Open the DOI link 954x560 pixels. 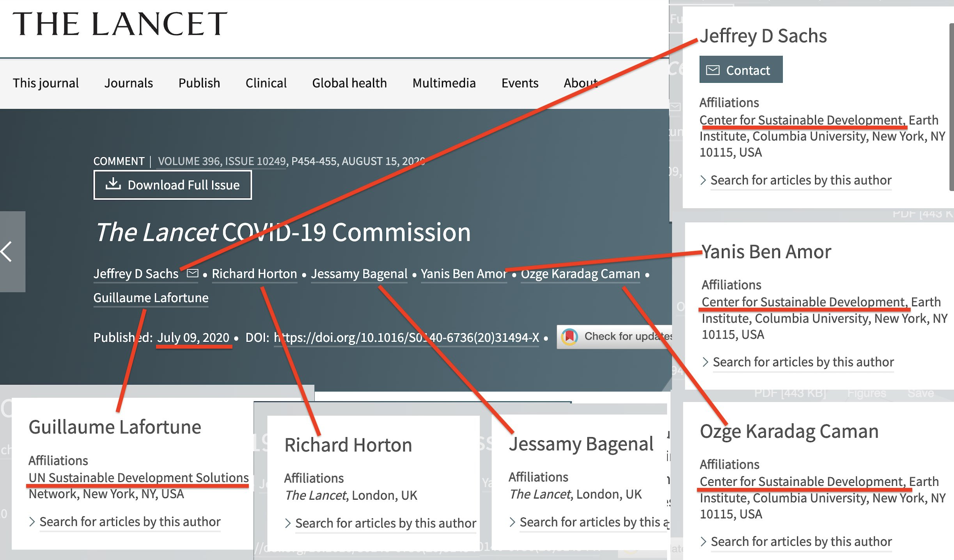406,337
